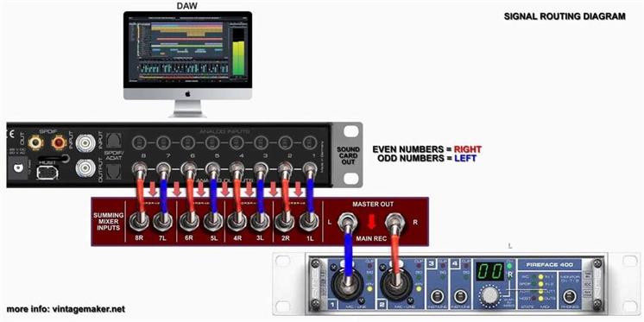
Task: Click the DAW computer monitor image
Action: [x=187, y=64]
